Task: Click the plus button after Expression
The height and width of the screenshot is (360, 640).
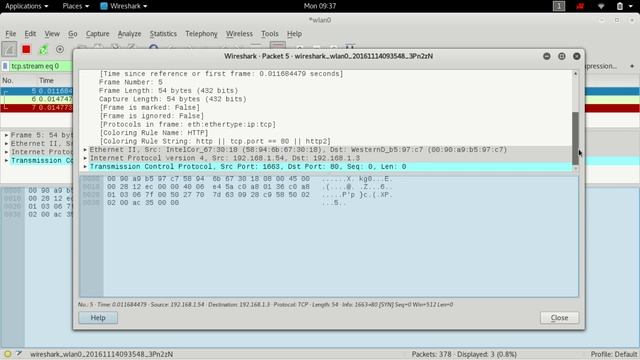Action: 632,66
